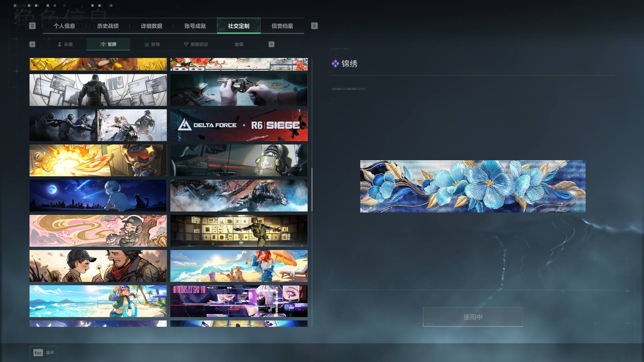644x362 pixels.
Task: Open the 详细数据 tab
Action: (152, 26)
